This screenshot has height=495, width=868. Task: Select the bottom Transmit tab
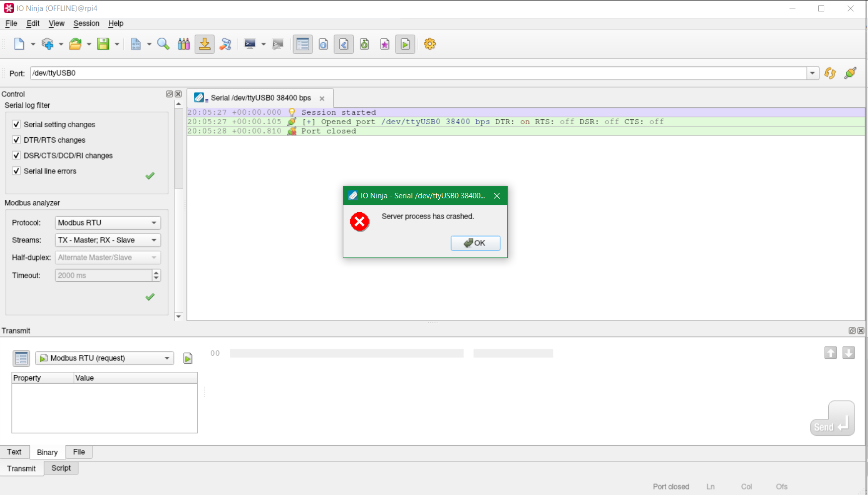tap(21, 469)
